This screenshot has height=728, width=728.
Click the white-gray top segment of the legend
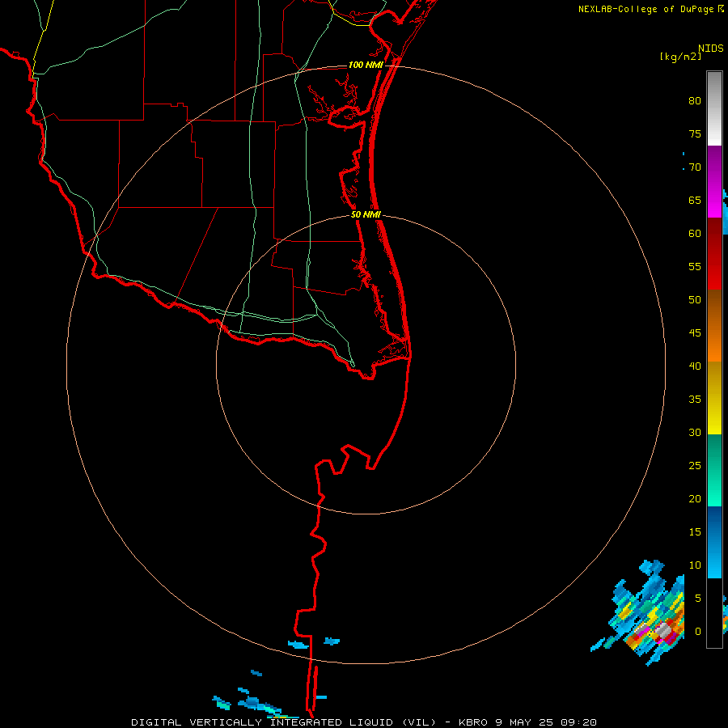(x=714, y=108)
